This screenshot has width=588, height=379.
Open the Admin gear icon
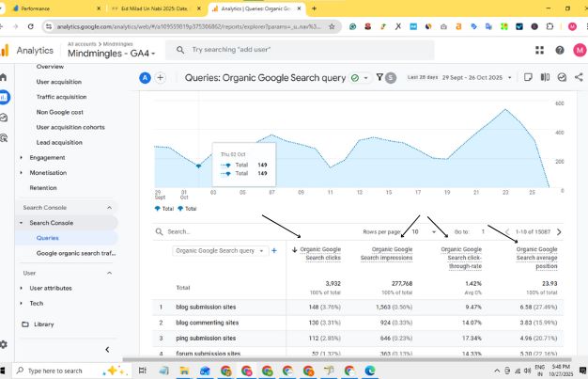tap(4, 344)
